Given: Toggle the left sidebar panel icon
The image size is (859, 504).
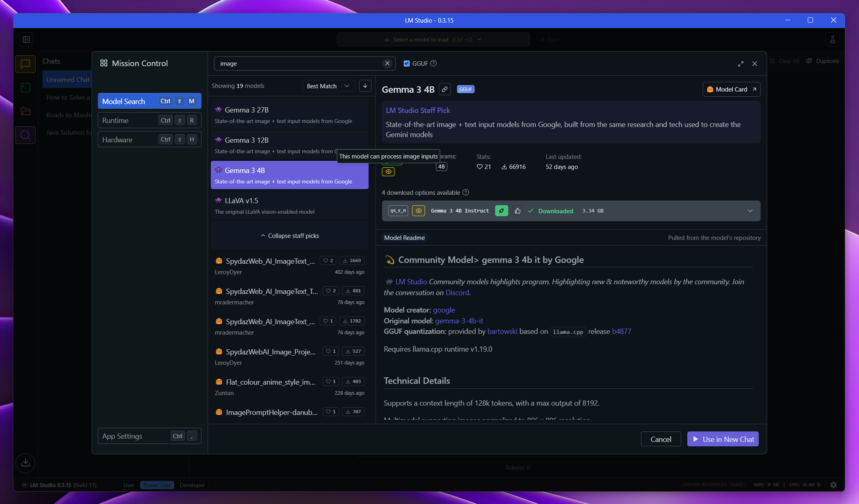Looking at the screenshot, I should coord(26,40).
